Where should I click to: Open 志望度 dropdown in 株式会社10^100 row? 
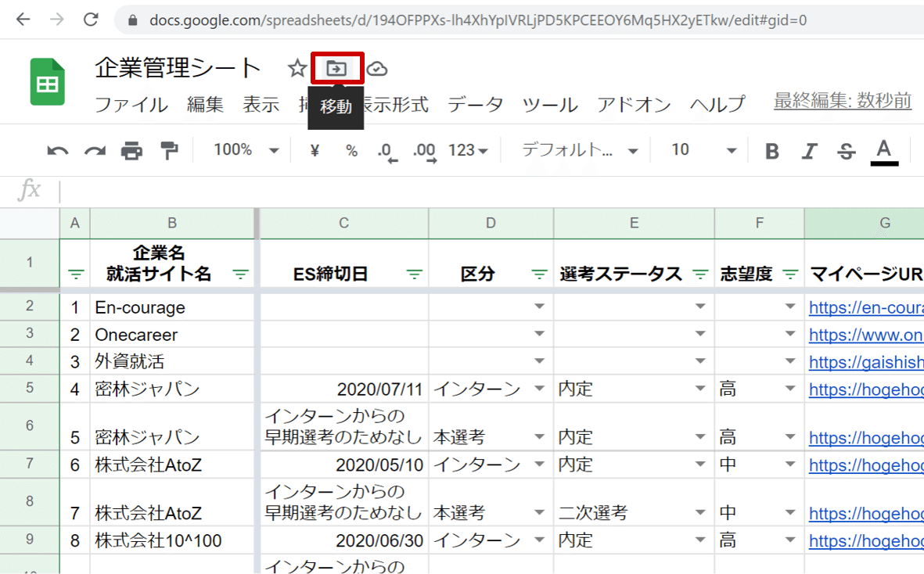[x=790, y=540]
